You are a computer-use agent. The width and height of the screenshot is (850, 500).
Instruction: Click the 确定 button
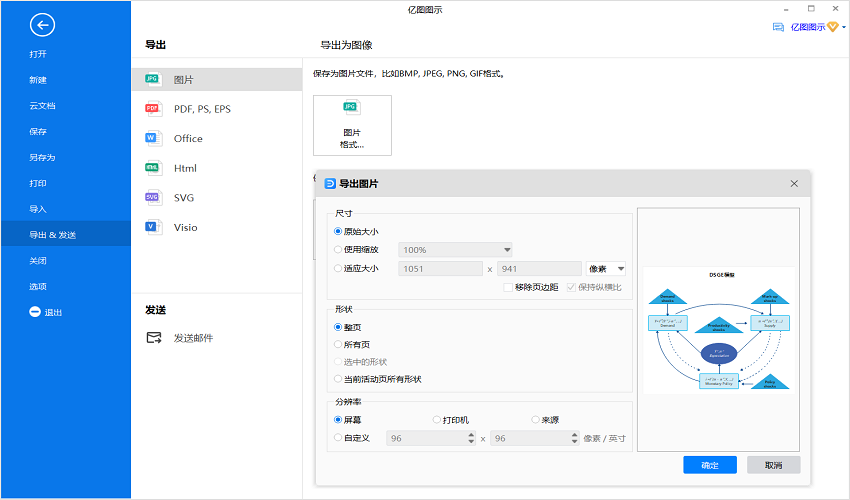click(710, 465)
